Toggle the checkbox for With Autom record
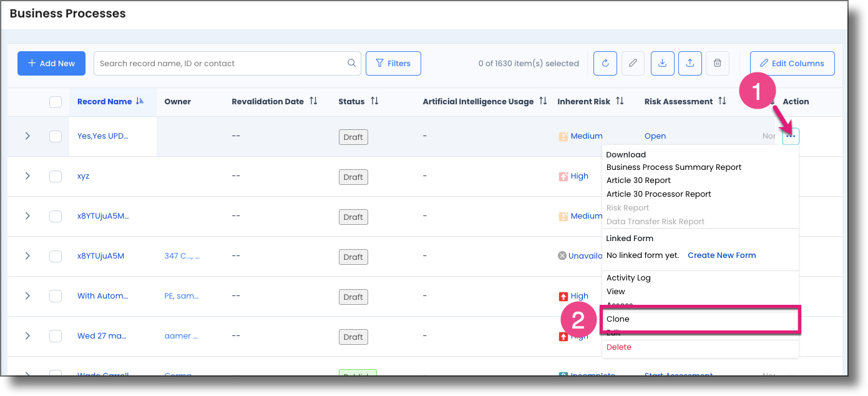 (55, 296)
